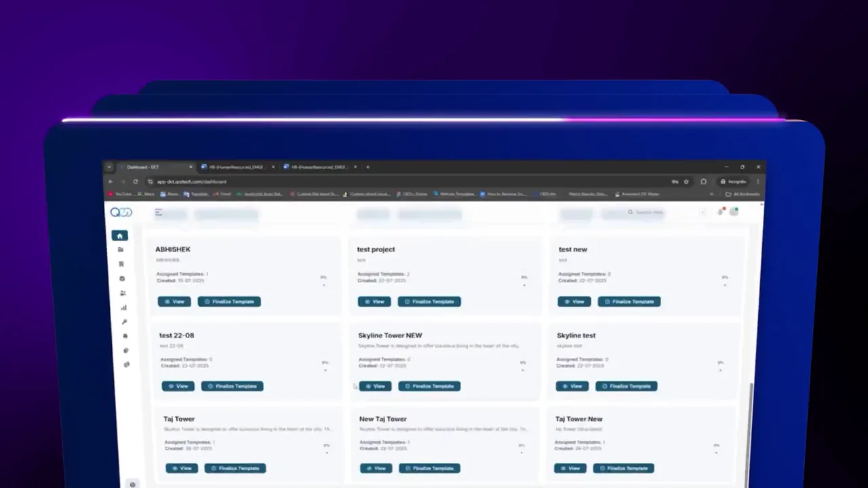Expand the chevron on the Taj Tower card
Screen dimensions: 868x488
tap(327, 453)
